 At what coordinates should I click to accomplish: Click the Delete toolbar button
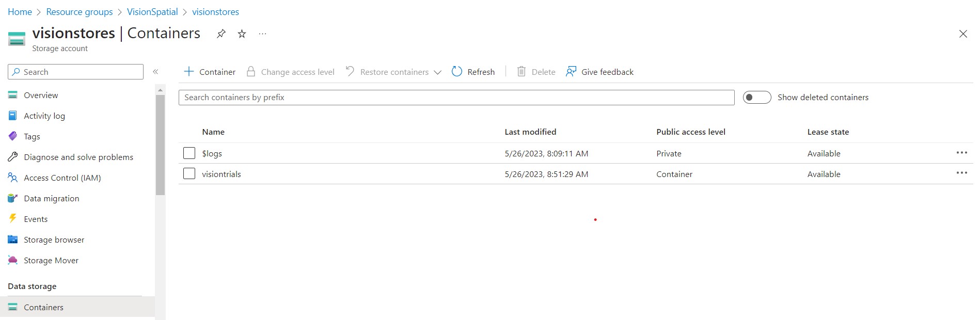[536, 72]
